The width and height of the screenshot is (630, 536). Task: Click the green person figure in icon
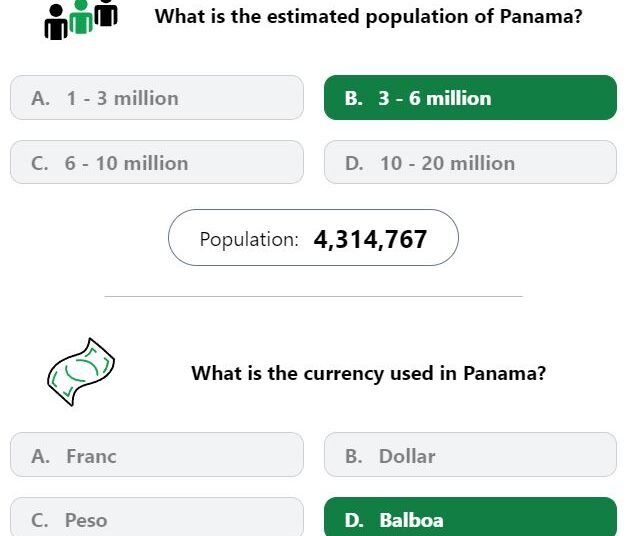(x=81, y=16)
